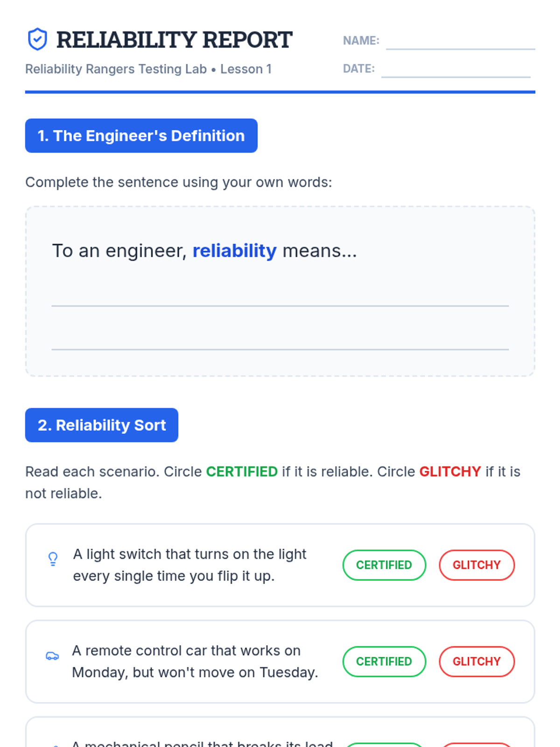Click the car icon beside remote control scenario
The width and height of the screenshot is (560, 747).
tap(52, 656)
